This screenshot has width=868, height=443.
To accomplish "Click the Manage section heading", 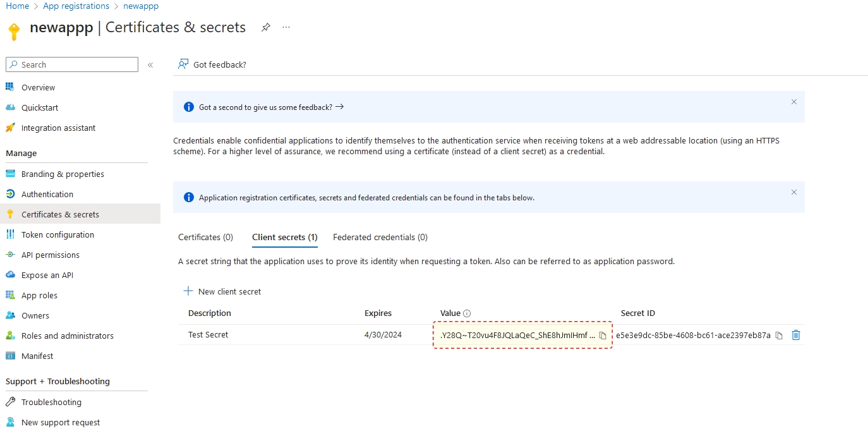I will tap(21, 153).
